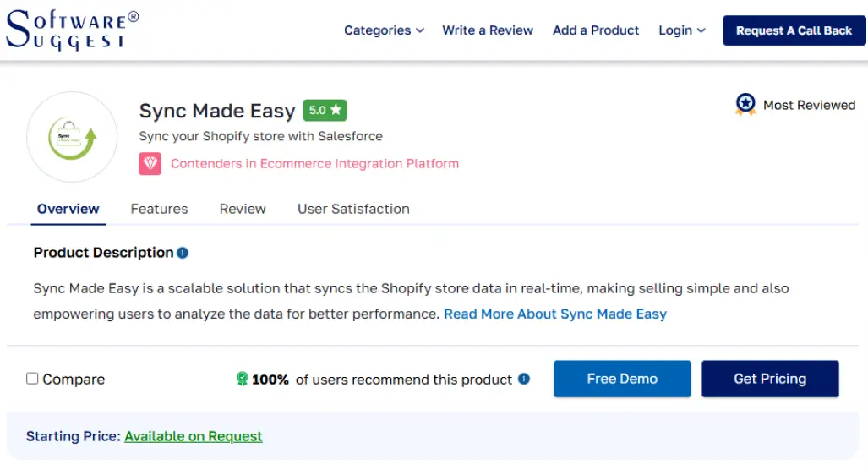Click the green recommendation badge icon
This screenshot has width=868, height=470.
pyautogui.click(x=242, y=380)
